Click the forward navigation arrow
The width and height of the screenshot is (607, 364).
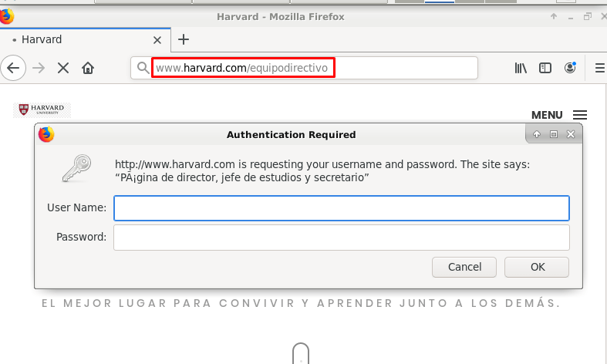(39, 68)
